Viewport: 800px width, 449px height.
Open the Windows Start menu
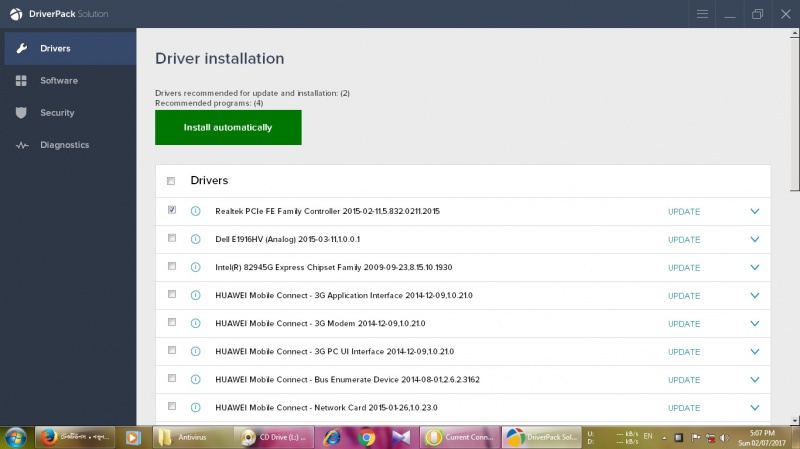point(16,437)
